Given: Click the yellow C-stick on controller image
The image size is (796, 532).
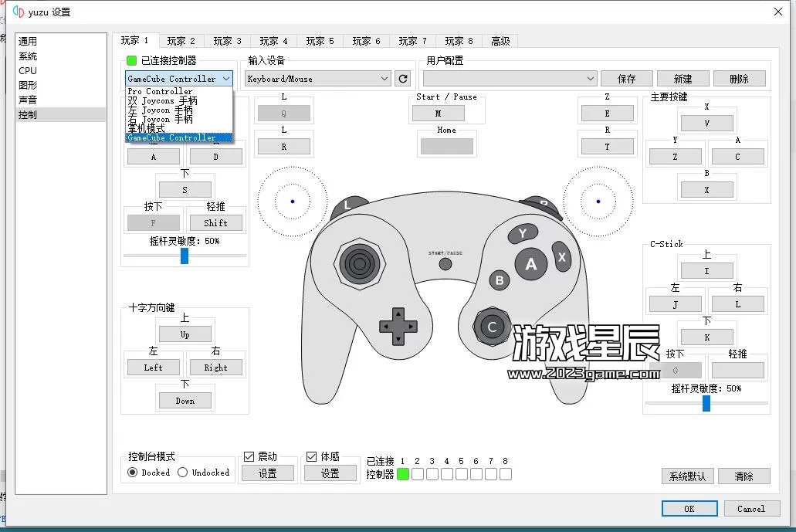Looking at the screenshot, I should click(x=492, y=327).
